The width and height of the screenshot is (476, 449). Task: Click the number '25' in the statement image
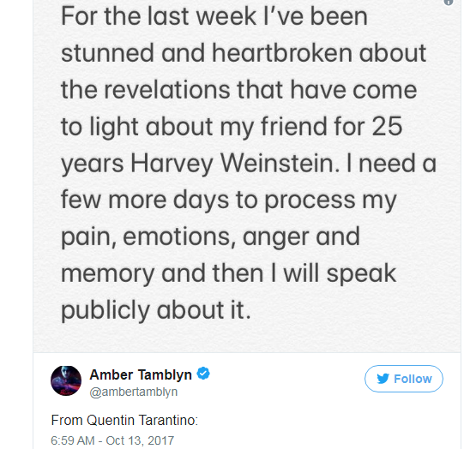[387, 126]
